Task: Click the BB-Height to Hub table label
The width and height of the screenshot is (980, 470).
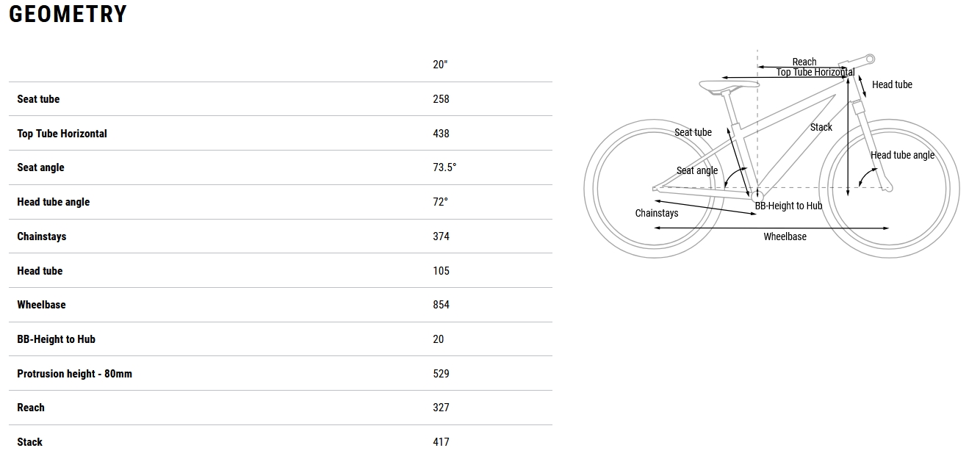Action: click(56, 339)
